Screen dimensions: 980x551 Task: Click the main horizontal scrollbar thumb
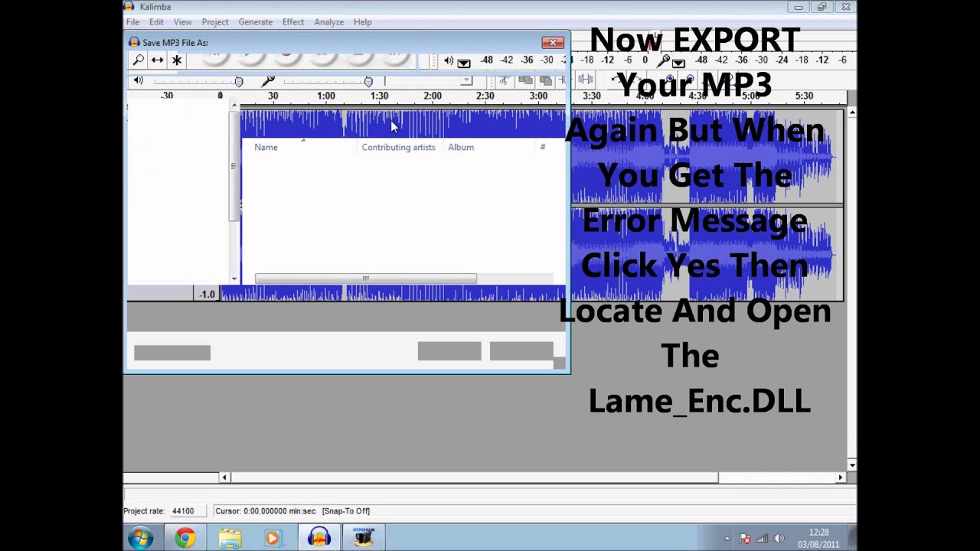point(474,478)
